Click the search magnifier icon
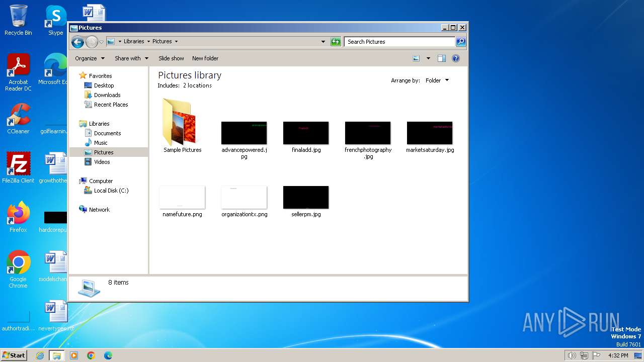Image resolution: width=644 pixels, height=362 pixels. tap(461, 42)
